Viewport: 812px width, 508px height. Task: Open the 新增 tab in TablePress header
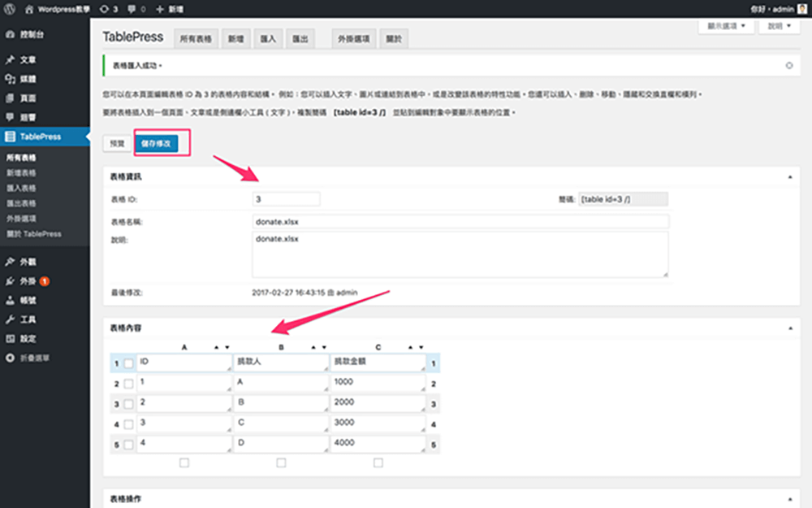[236, 39]
